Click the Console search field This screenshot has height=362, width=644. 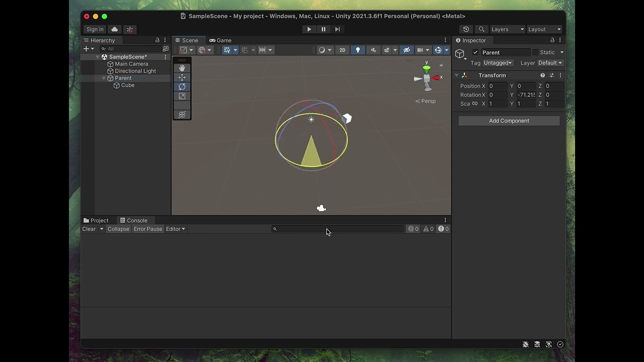point(340,229)
